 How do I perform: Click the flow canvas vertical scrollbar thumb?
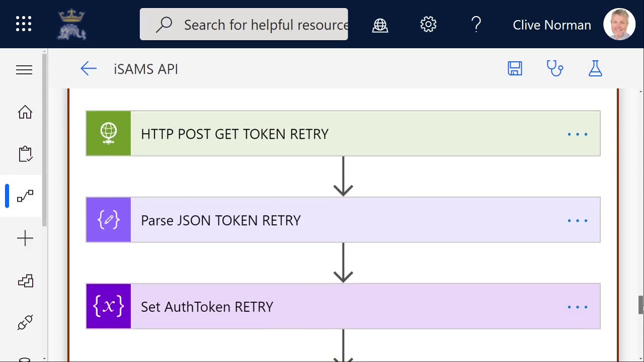tap(640, 305)
